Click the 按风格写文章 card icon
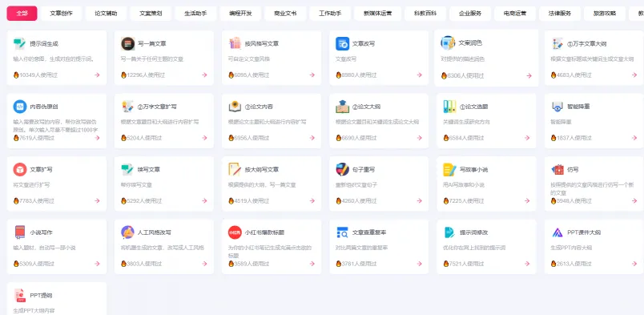Screen dimensions: 644x315 click(235, 43)
